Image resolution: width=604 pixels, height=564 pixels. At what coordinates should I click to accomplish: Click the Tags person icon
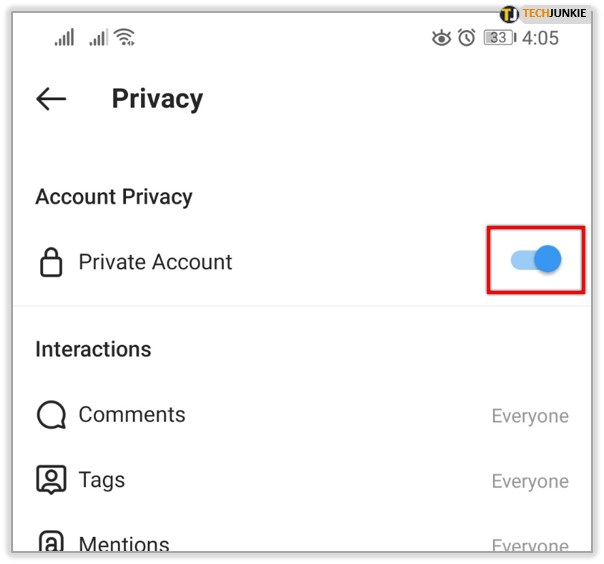51,480
